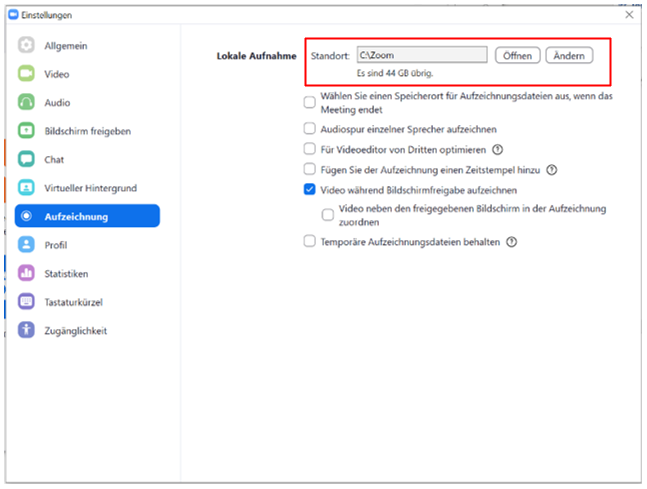The width and height of the screenshot is (647, 489).
Task: Tick the Zeitstempel hinzufügen checkbox
Action: 309,169
